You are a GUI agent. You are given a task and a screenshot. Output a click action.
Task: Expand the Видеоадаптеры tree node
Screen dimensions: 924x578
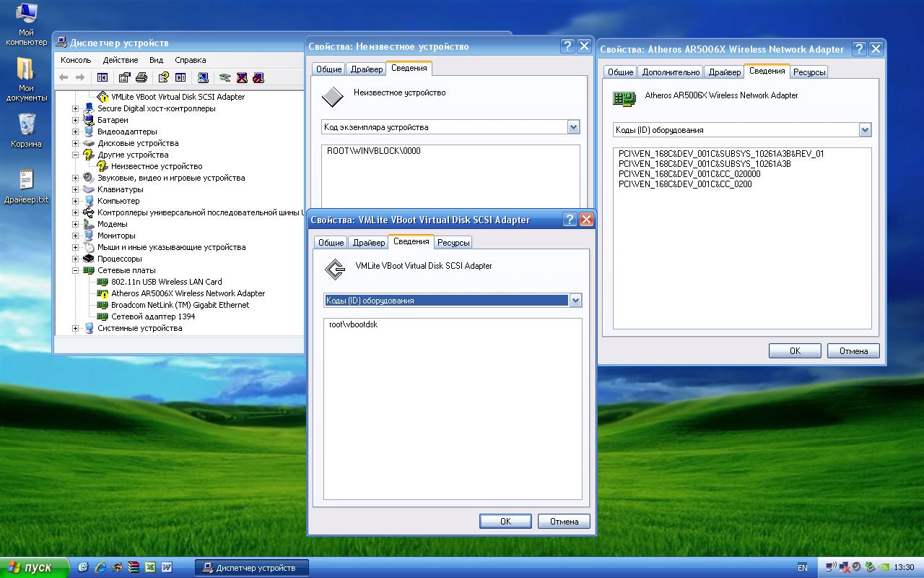tap(75, 131)
